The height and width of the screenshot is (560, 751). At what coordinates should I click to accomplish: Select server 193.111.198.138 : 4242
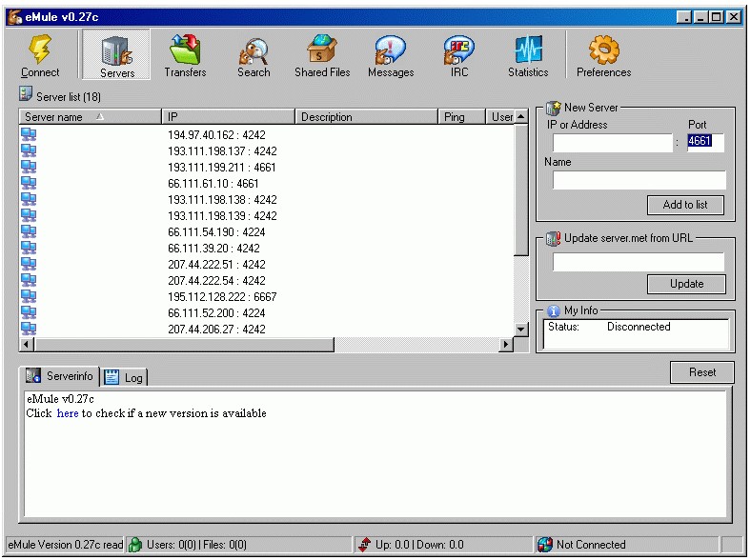222,200
